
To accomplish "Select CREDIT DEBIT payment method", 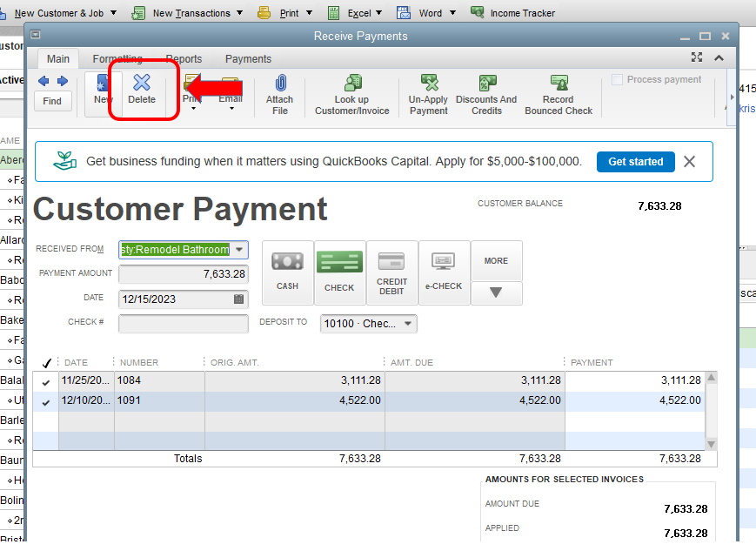I will (391, 272).
